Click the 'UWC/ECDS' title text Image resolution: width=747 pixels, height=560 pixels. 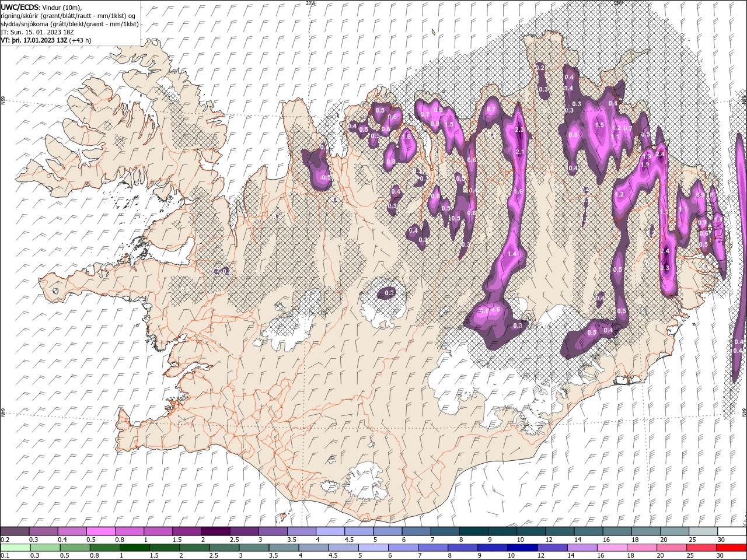click(x=20, y=7)
